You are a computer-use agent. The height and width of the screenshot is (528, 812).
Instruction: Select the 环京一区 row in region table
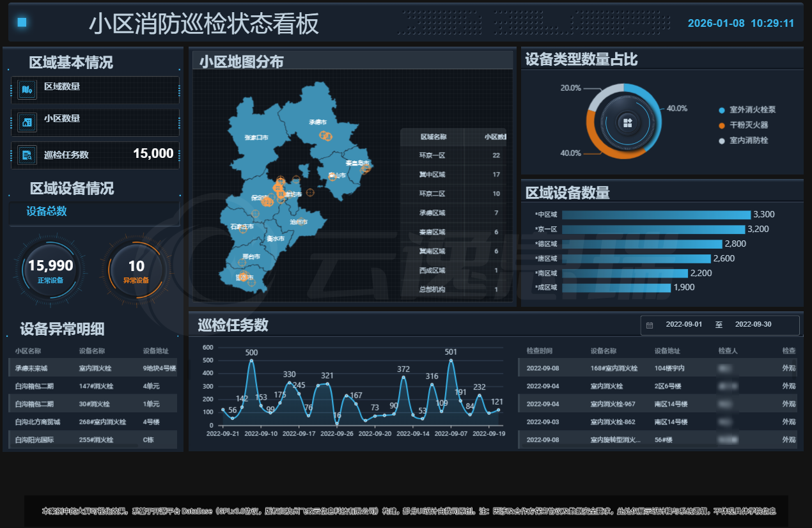[x=453, y=155]
